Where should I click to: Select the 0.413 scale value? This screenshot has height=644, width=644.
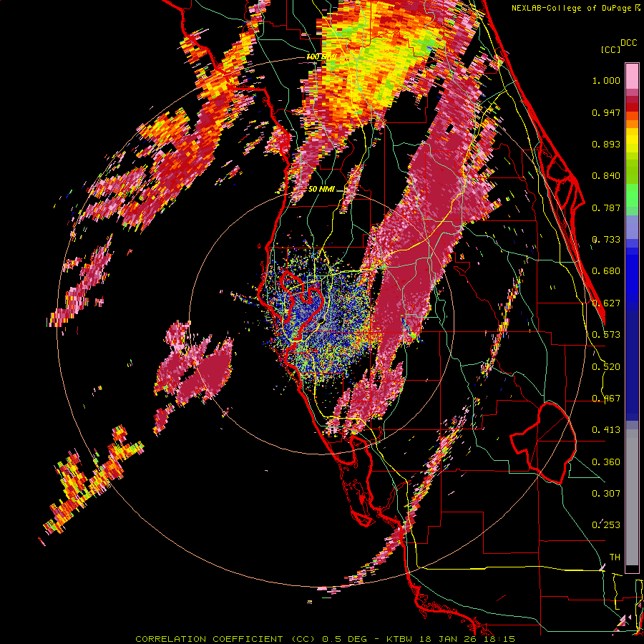(x=606, y=430)
